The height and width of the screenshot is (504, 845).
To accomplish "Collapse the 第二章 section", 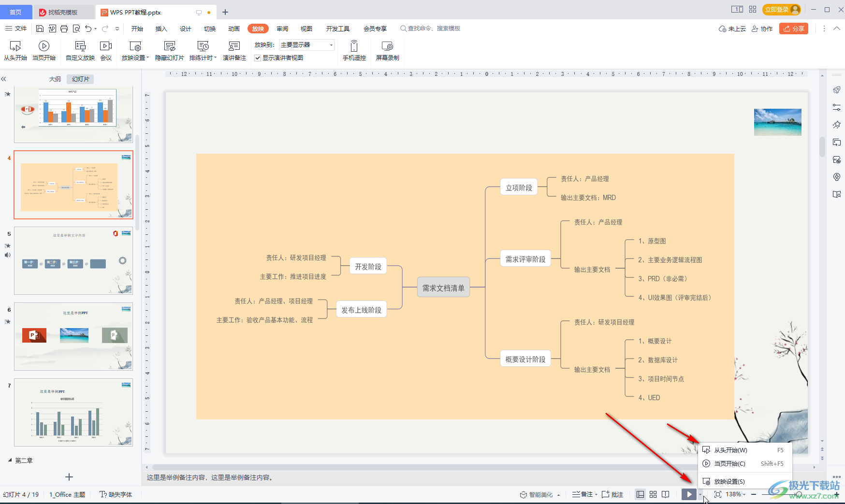I will [x=10, y=461].
